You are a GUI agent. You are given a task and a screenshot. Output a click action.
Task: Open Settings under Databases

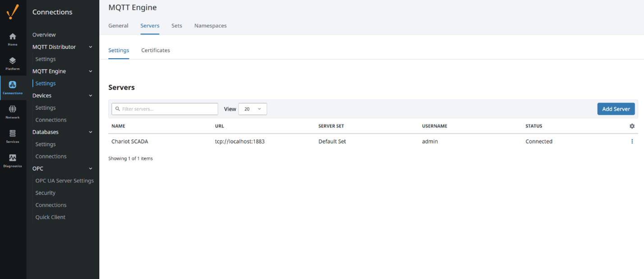(46, 144)
